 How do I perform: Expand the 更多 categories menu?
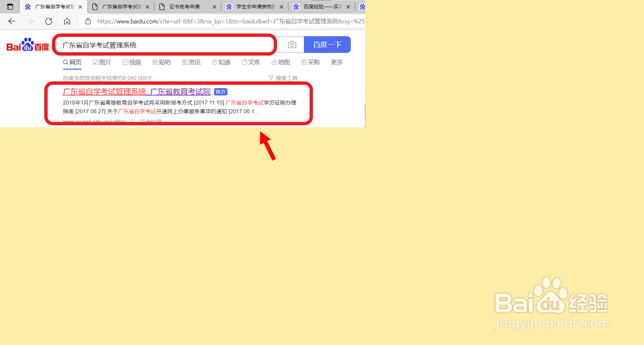tap(337, 62)
